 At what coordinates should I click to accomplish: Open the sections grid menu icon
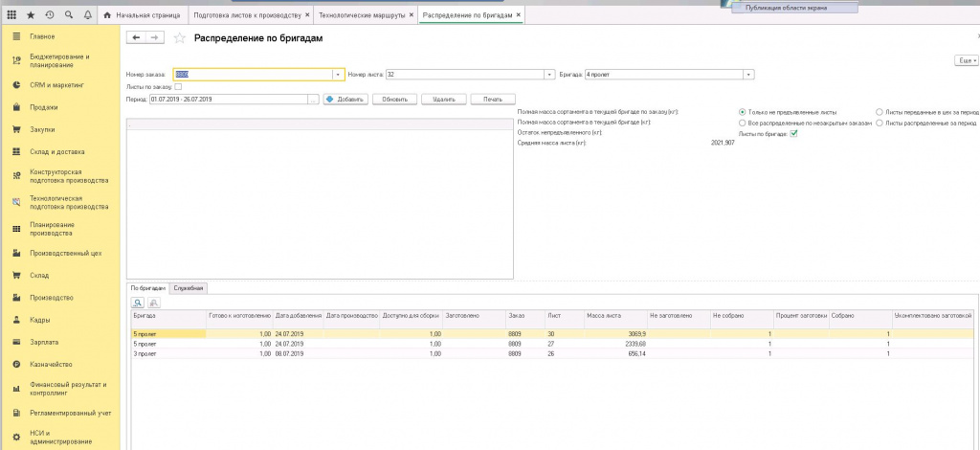[x=11, y=14]
